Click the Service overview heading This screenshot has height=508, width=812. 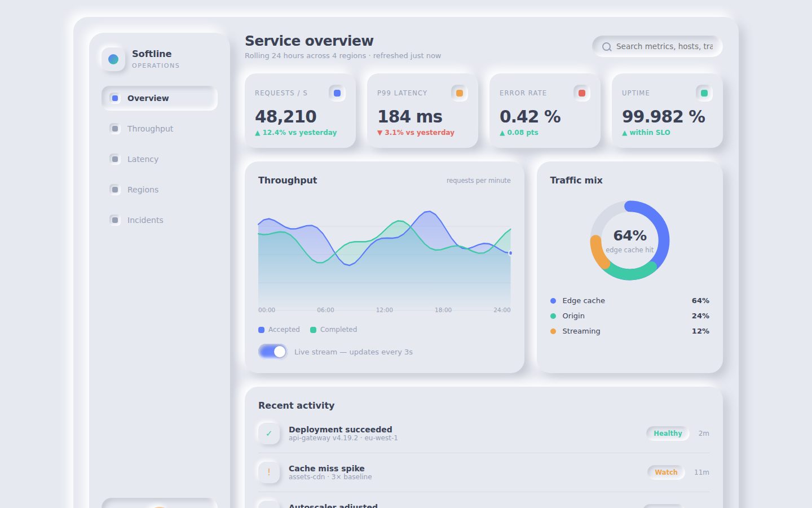pyautogui.click(x=309, y=41)
